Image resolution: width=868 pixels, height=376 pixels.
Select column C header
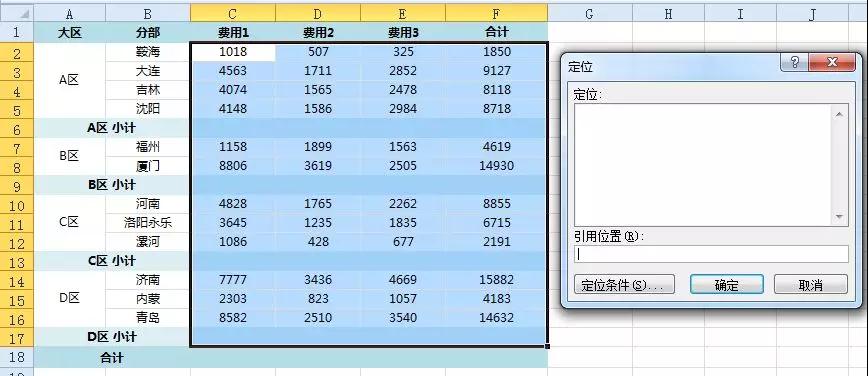tap(233, 13)
